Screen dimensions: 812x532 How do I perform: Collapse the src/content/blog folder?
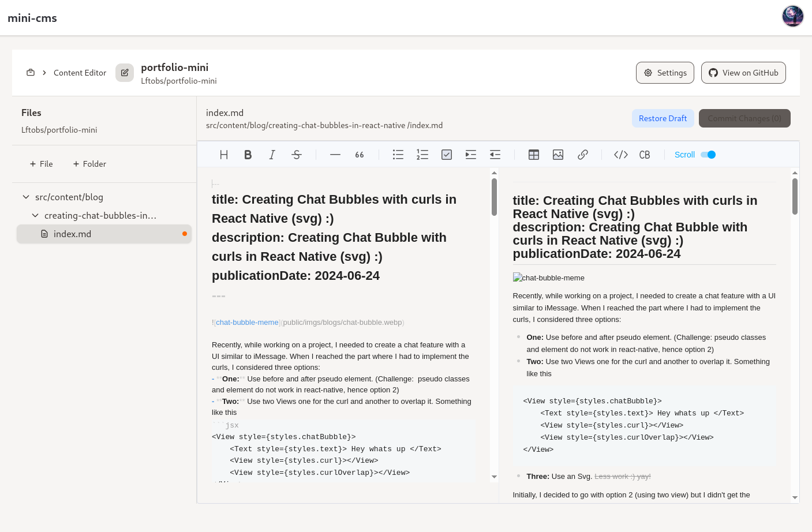pyautogui.click(x=26, y=197)
